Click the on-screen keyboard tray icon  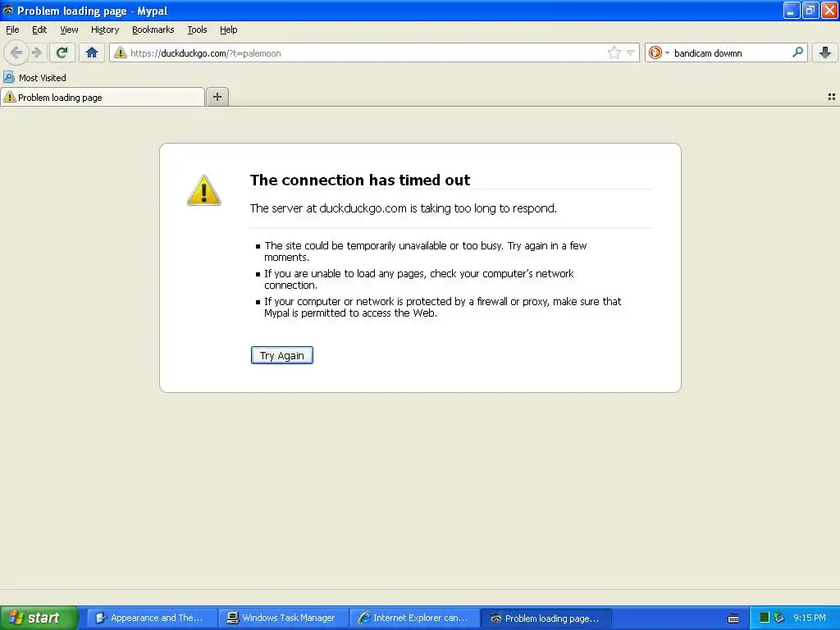point(733,619)
